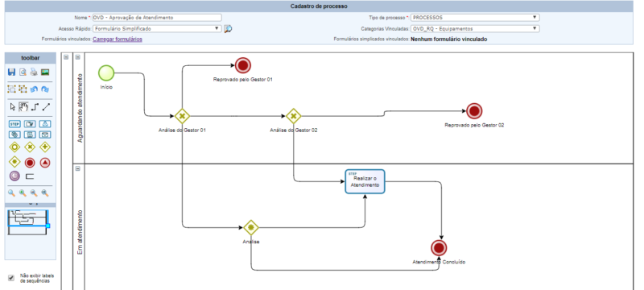Viewport: 644px width, 290px height.
Task: Pick the complex gateway (asterisk diamond) toolbar shape
Action: (14, 162)
